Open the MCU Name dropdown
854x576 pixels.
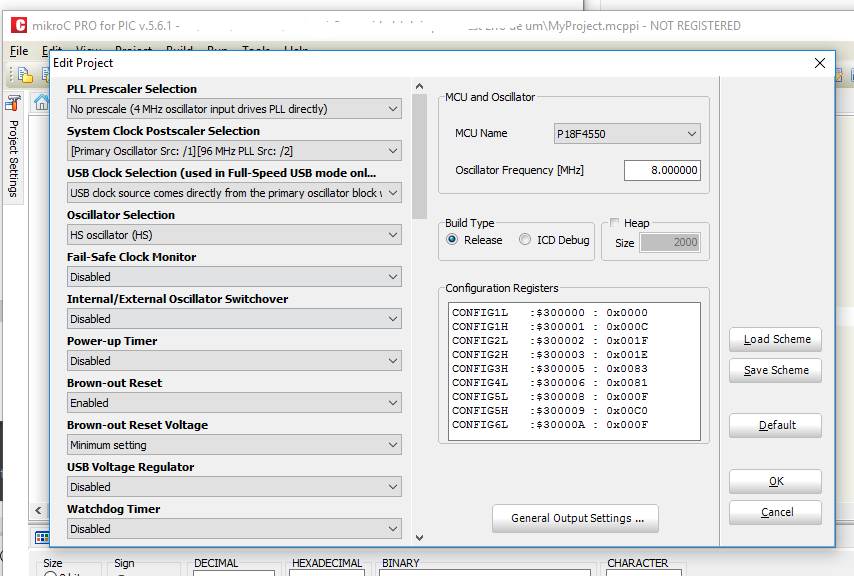[627, 134]
